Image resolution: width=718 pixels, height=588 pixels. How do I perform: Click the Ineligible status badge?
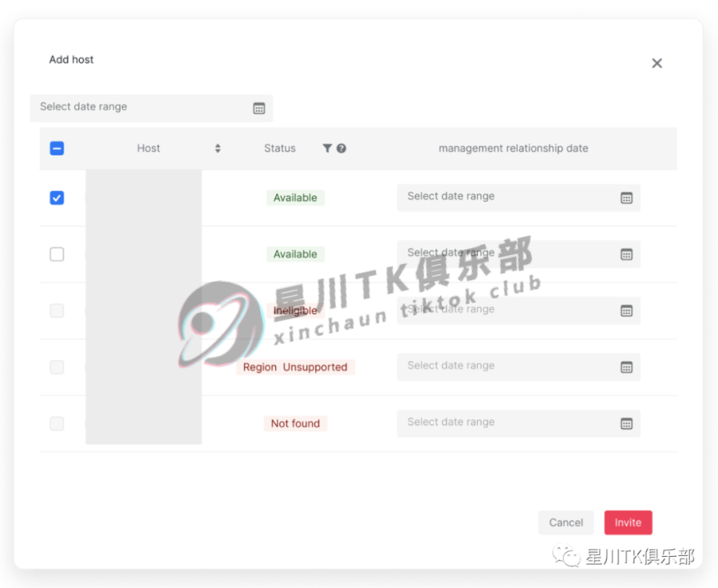coord(295,310)
